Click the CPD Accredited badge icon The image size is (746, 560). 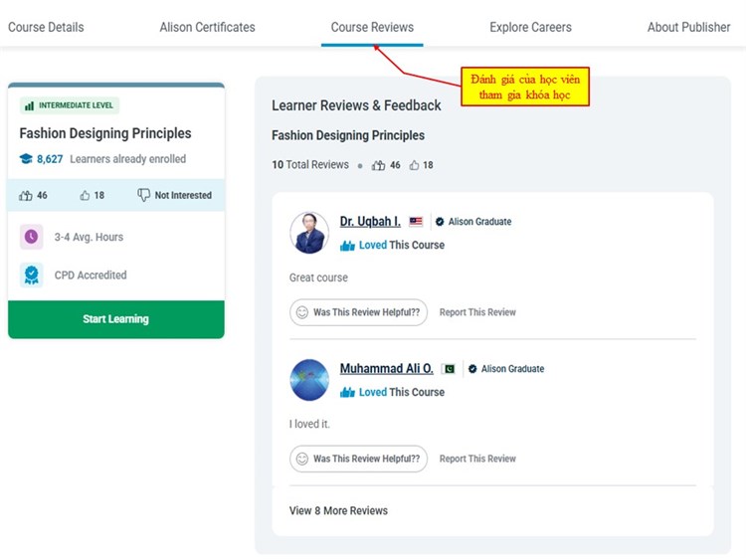click(x=32, y=275)
